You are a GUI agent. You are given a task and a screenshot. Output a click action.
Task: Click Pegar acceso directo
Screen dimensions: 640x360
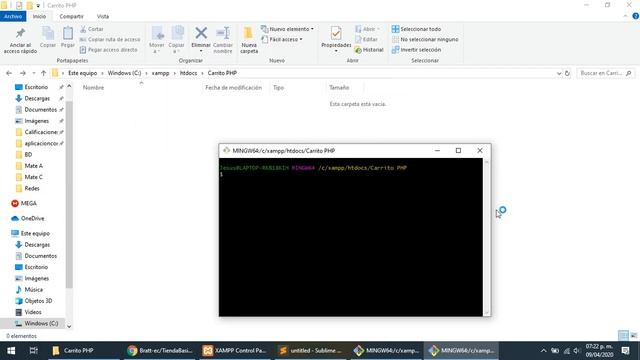coord(109,50)
